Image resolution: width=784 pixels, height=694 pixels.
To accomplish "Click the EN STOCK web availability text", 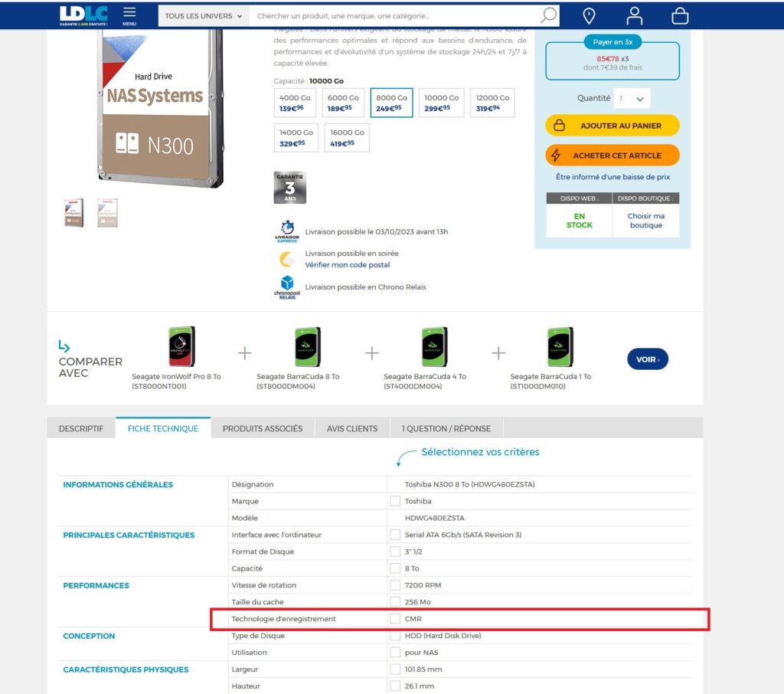I will click(579, 221).
